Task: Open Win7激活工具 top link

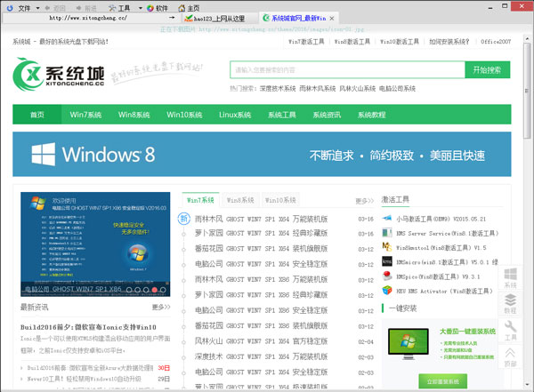Action: point(306,42)
